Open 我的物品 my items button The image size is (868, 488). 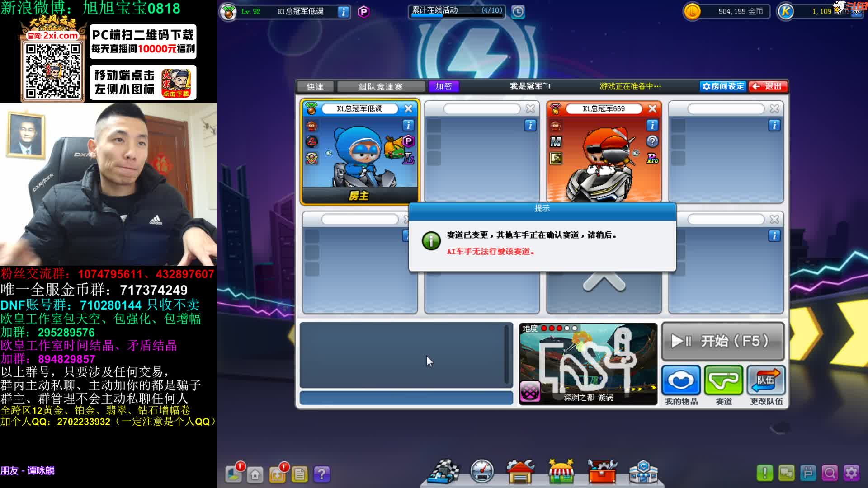[x=681, y=380]
